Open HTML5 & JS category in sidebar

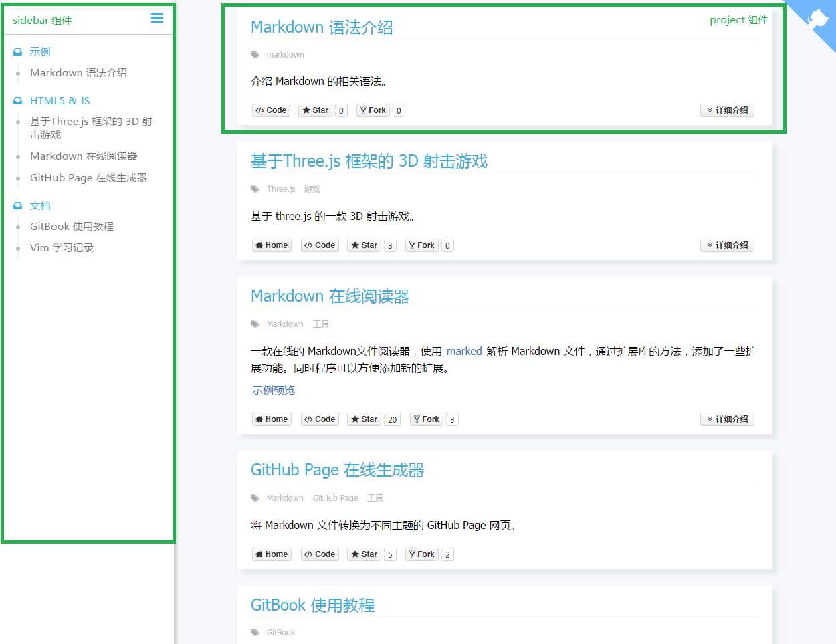60,101
